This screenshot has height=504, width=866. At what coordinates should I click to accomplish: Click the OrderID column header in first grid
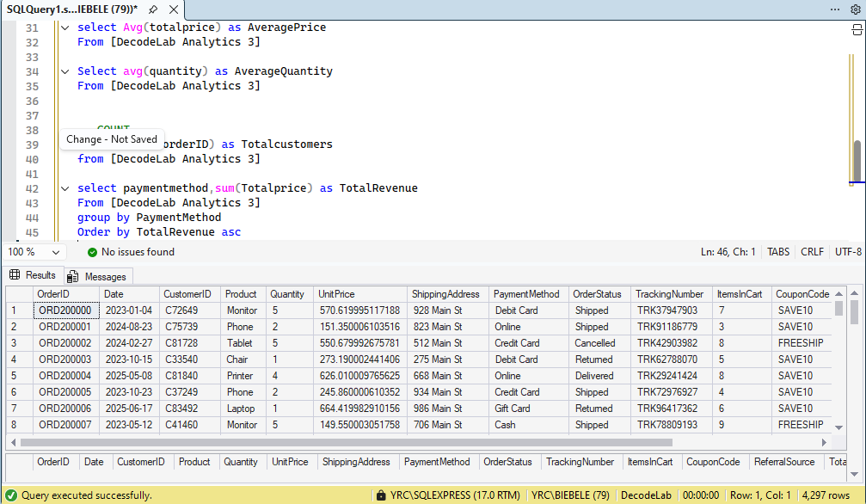pyautogui.click(x=66, y=294)
